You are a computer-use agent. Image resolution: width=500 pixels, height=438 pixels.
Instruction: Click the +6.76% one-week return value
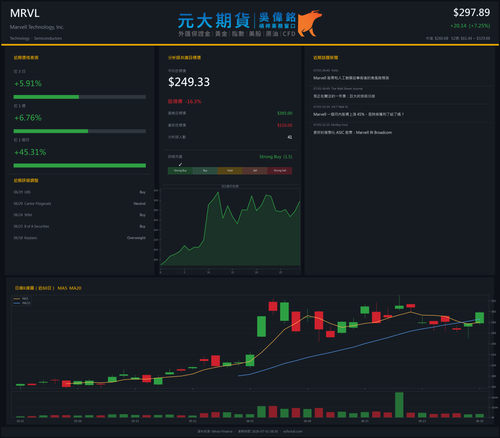(x=28, y=118)
